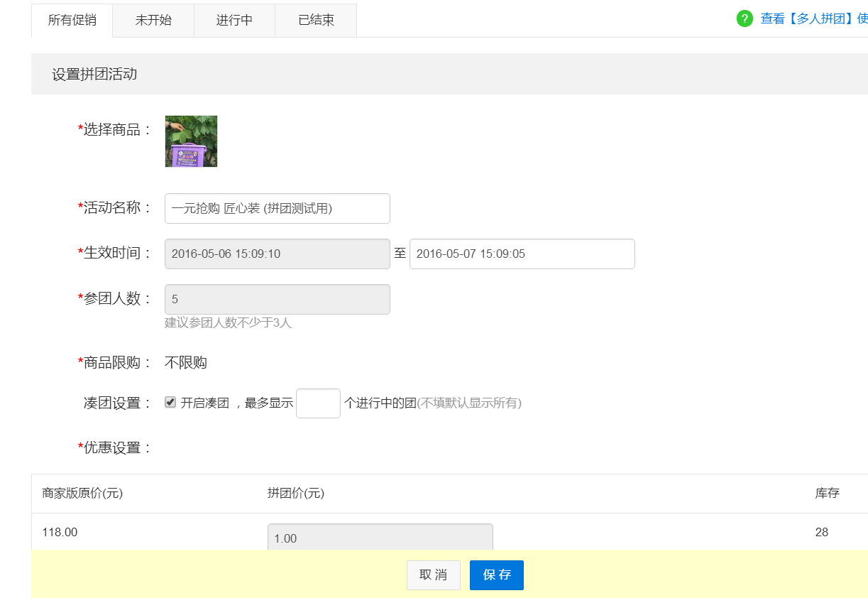This screenshot has height=598, width=868.
Task: Click the 优惠设置 label
Action: click(x=115, y=447)
